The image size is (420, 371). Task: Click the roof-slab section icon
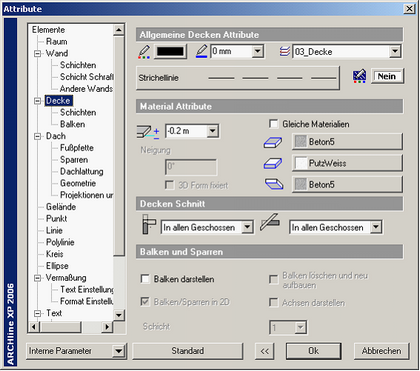270,222
